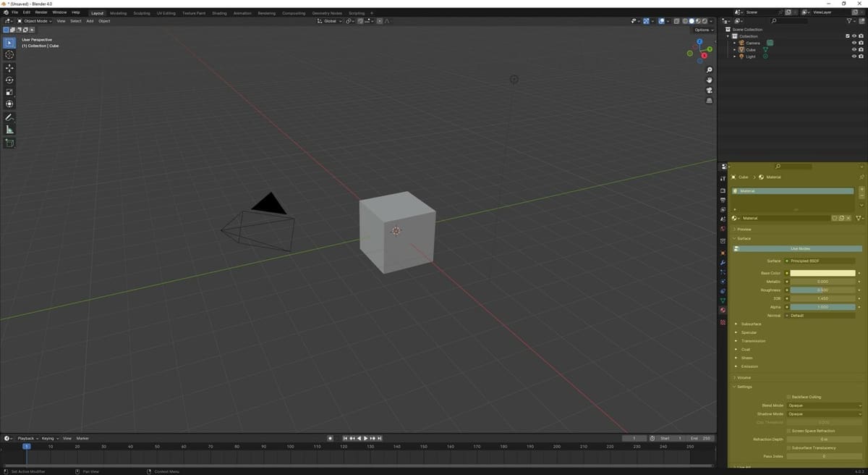This screenshot has width=868, height=475.
Task: Select the Transform tool
Action: (x=9, y=104)
